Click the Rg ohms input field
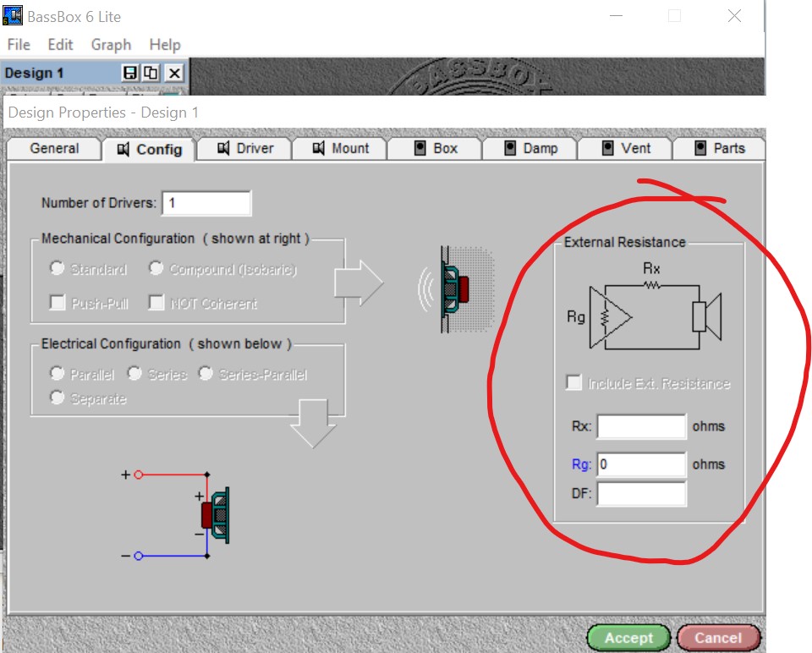812x653 pixels. (642, 464)
